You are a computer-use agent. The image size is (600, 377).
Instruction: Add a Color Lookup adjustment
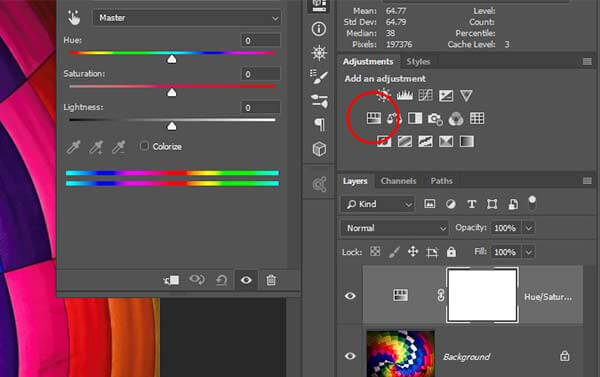pyautogui.click(x=477, y=118)
